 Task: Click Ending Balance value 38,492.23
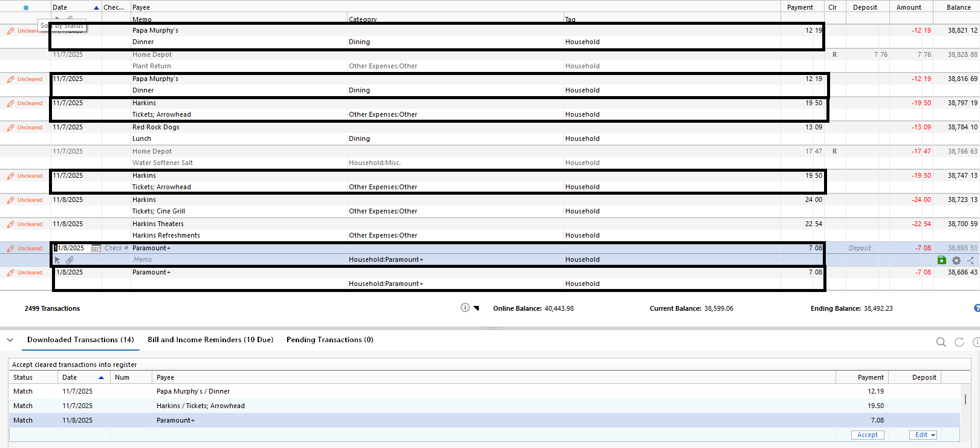[878, 308]
